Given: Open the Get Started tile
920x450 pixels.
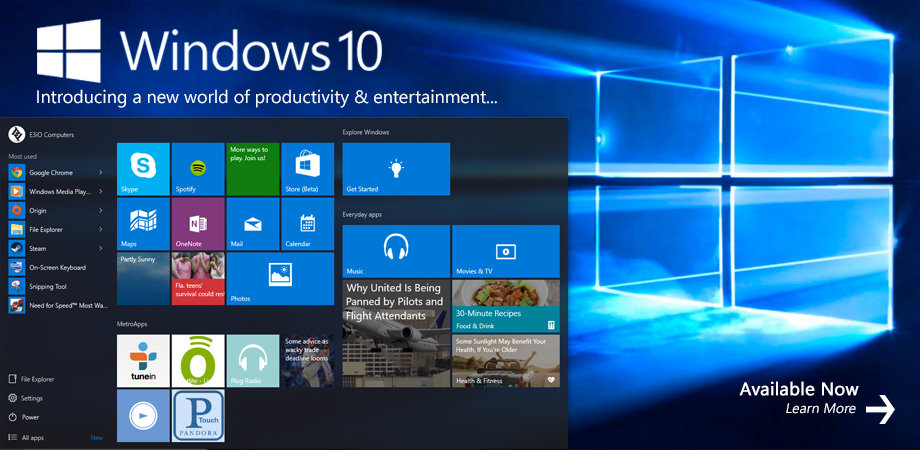Looking at the screenshot, I should (396, 169).
